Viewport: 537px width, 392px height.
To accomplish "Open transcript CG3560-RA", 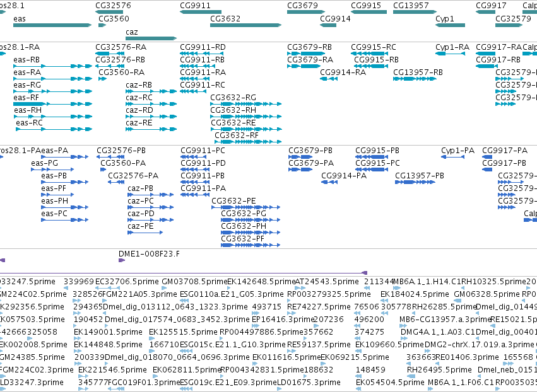I will (122, 72).
